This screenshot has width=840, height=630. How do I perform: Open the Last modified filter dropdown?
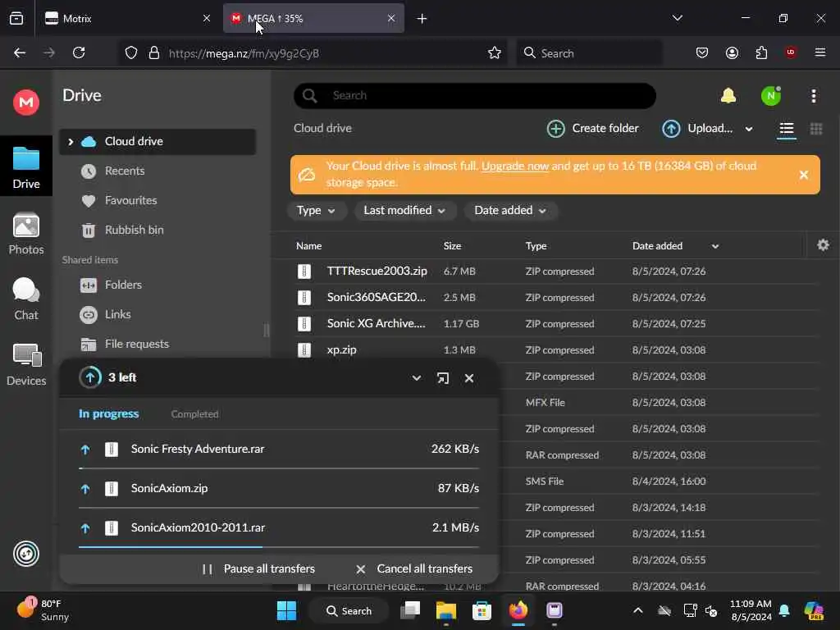tap(405, 211)
